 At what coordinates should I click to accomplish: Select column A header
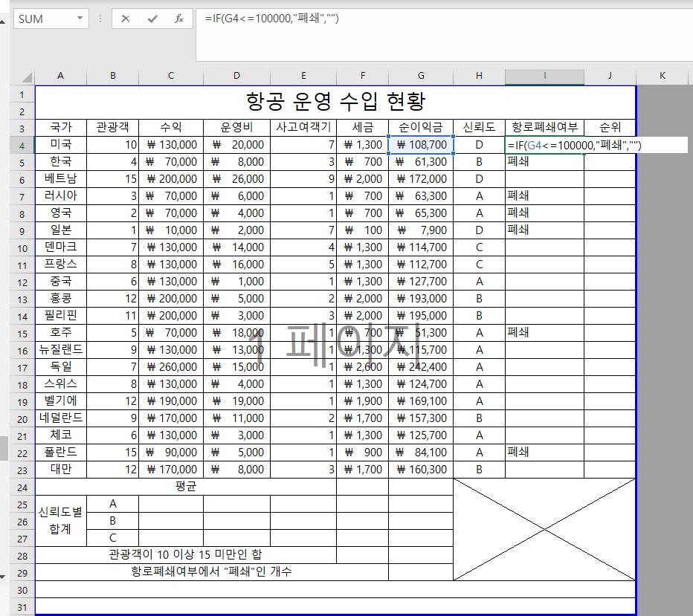60,76
